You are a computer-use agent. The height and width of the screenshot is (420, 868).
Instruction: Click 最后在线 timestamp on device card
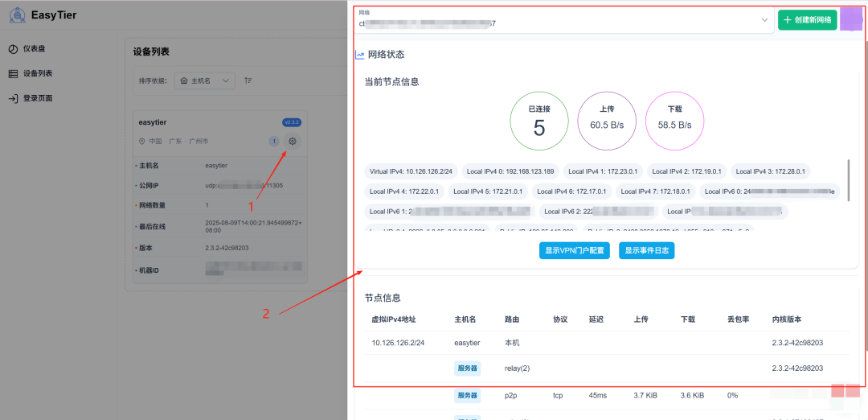click(x=253, y=226)
